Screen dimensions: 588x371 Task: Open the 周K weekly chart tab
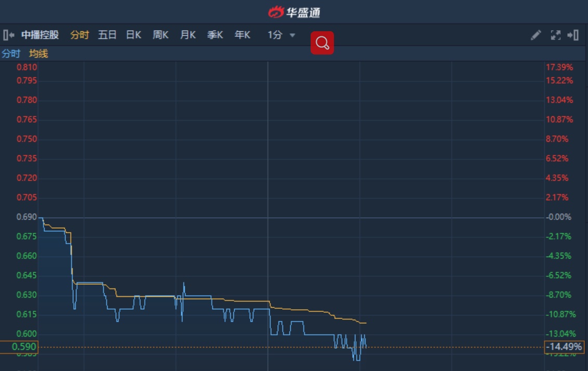click(x=161, y=35)
